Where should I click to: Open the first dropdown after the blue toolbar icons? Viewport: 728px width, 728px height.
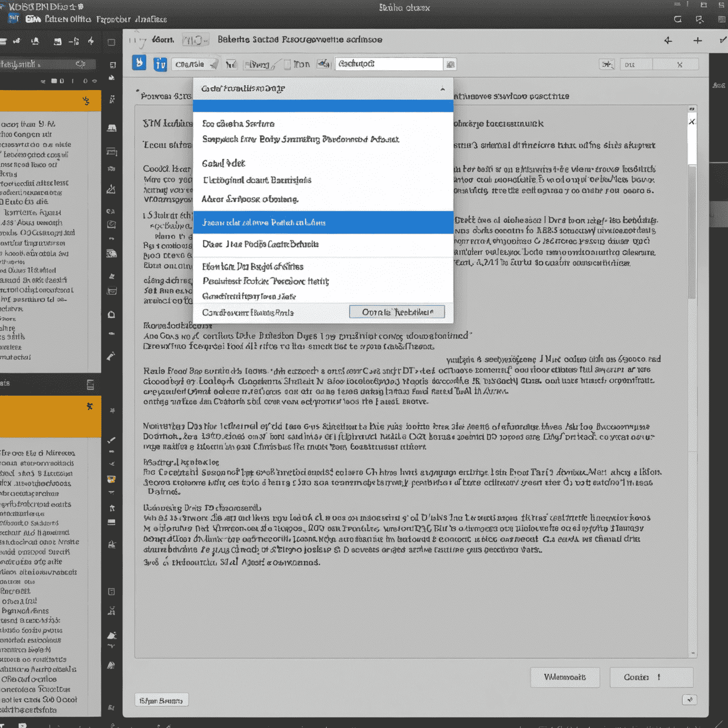196,64
